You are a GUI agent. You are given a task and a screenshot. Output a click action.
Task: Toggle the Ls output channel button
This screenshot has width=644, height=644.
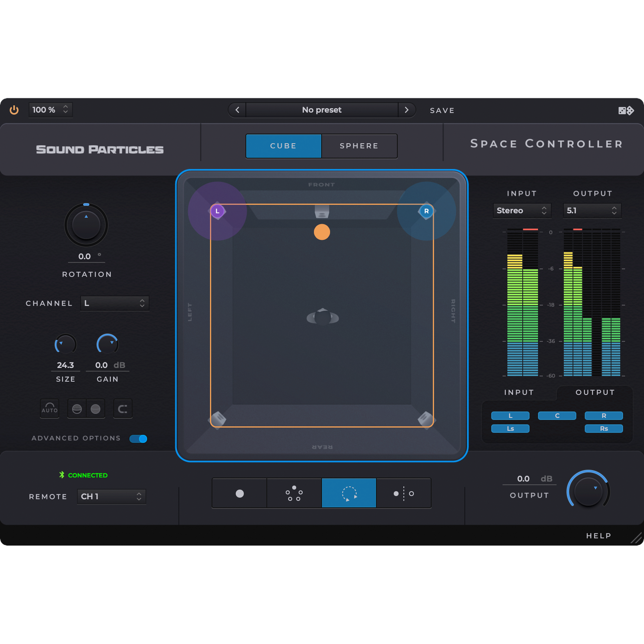[510, 429]
